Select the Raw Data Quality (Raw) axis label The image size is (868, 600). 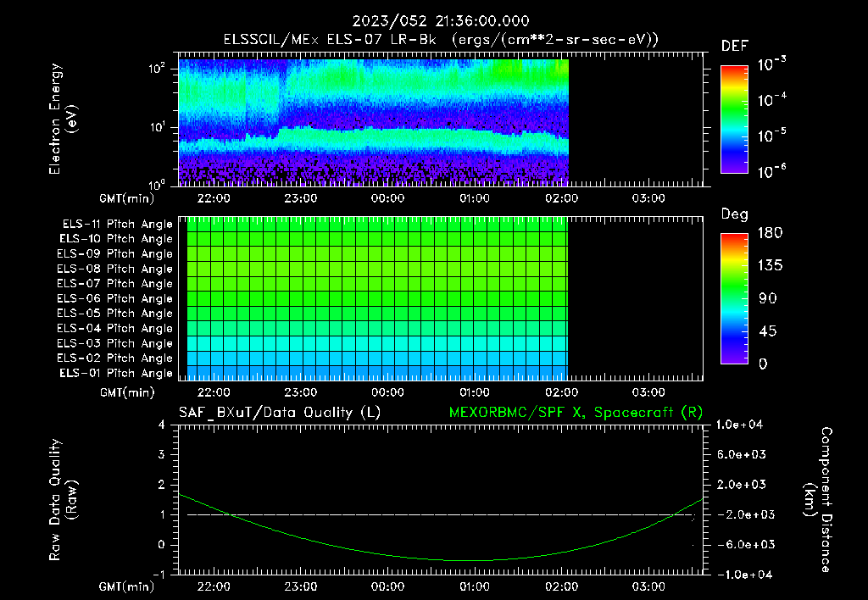point(63,500)
